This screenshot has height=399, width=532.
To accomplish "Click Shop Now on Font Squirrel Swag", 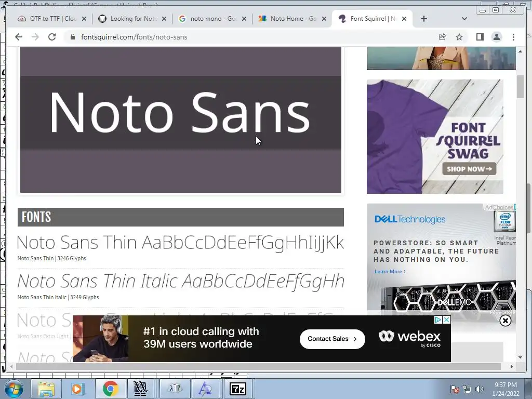I will pos(469,169).
